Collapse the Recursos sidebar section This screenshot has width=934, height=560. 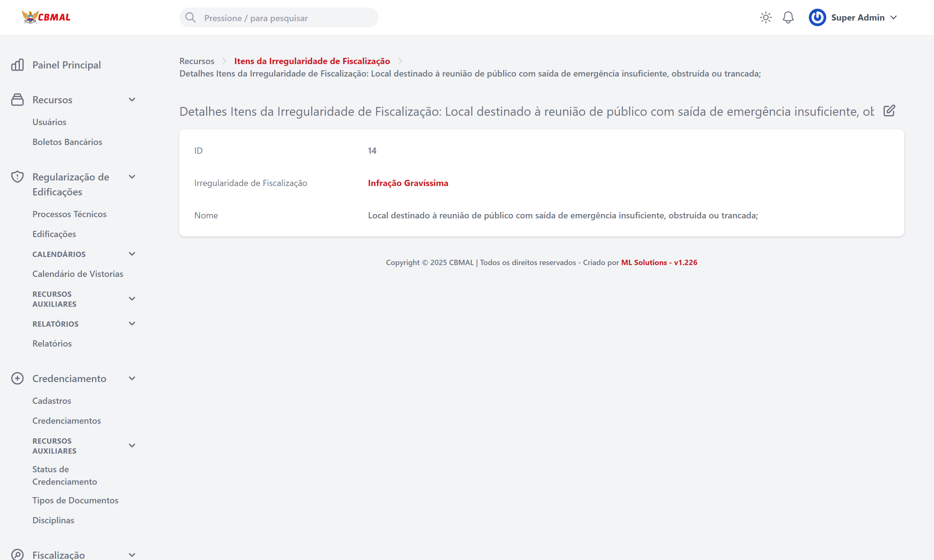click(132, 100)
